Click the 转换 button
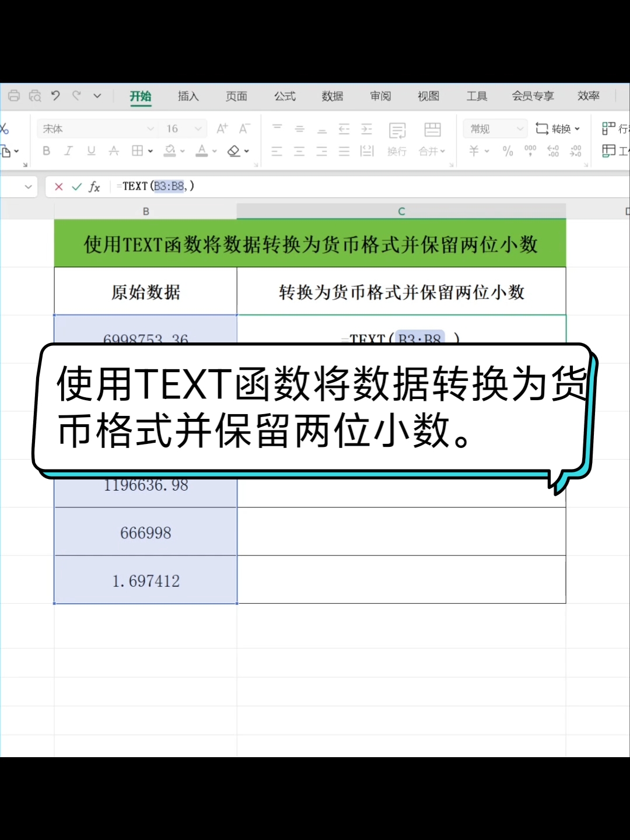The image size is (630, 840). tap(558, 129)
